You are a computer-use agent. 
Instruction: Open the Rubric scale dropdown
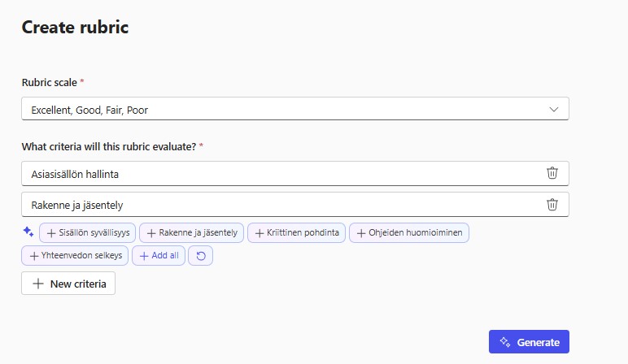tap(294, 109)
